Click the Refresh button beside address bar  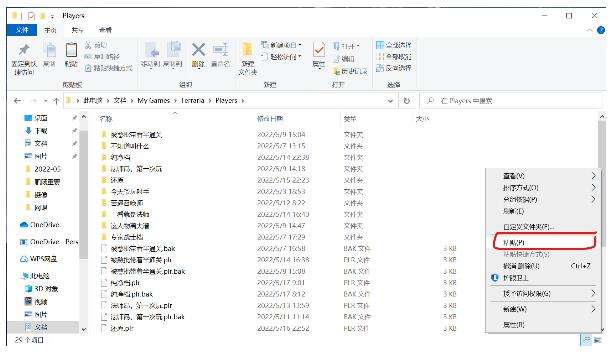407,101
